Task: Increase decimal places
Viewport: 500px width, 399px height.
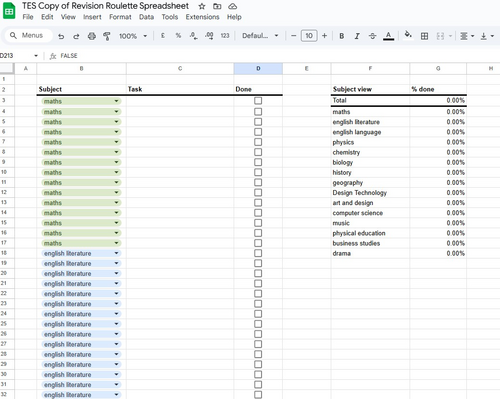Action: coord(209,36)
